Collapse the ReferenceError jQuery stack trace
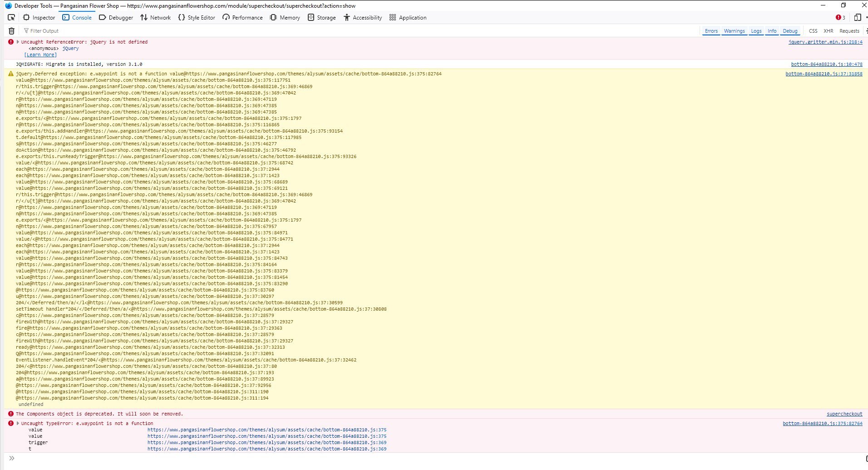The image size is (868, 470). pos(18,42)
